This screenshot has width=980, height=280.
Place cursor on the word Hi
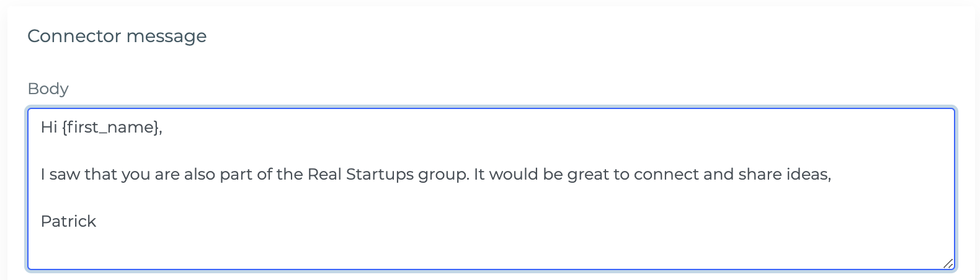49,128
